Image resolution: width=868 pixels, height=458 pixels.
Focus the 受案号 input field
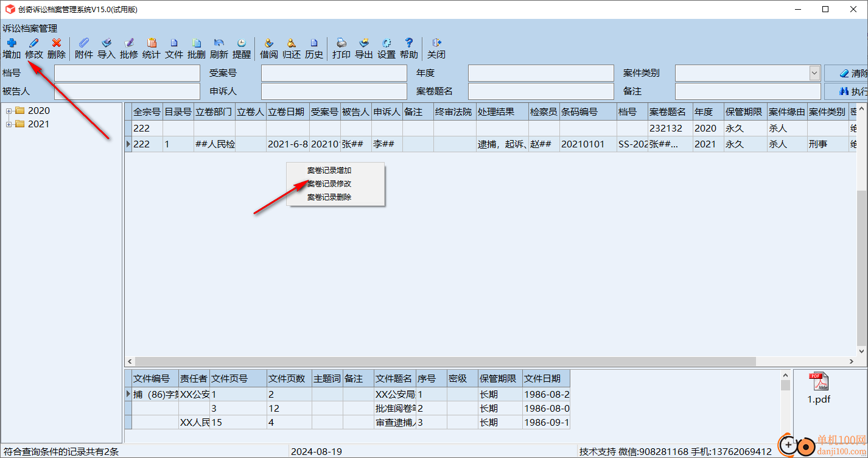coord(334,73)
